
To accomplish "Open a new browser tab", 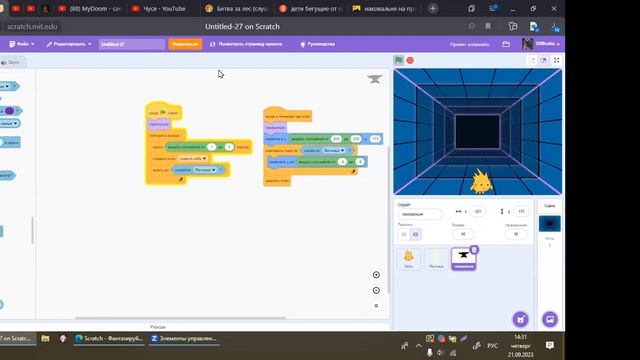I will pyautogui.click(x=433, y=8).
